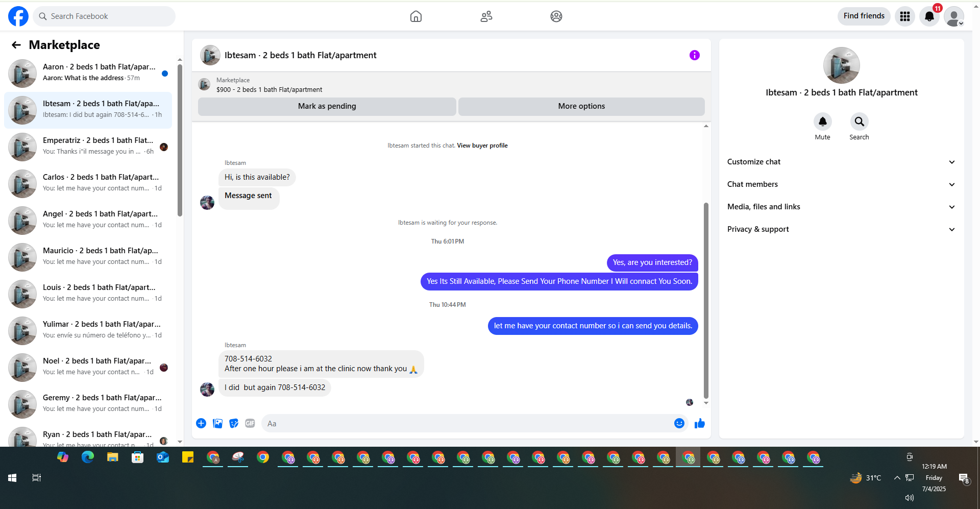Expand Privacy & support section
Viewport: 980px width, 509px height.
(841, 229)
